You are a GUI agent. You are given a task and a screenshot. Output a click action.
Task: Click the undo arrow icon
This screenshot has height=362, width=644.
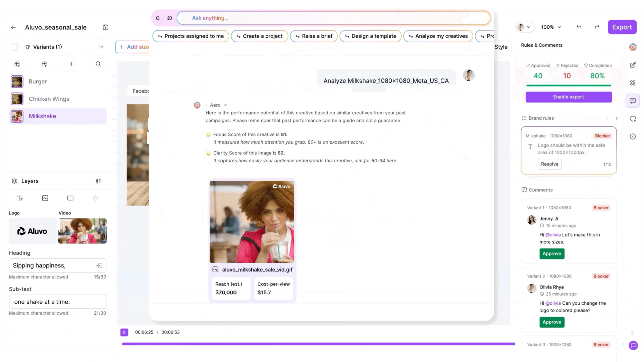[579, 27]
